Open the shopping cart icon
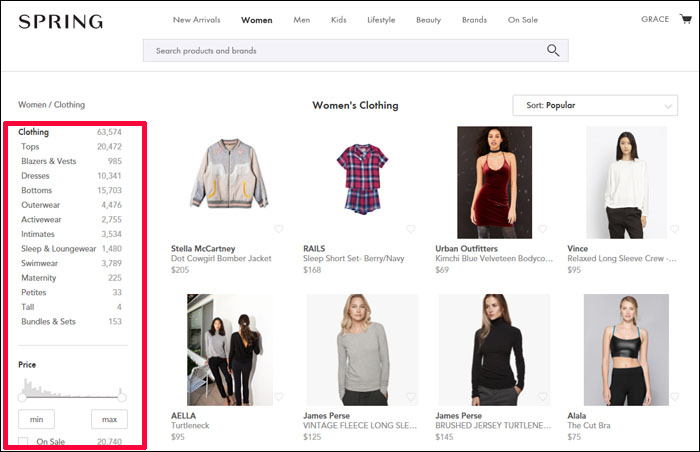Image resolution: width=700 pixels, height=452 pixels. [x=685, y=19]
